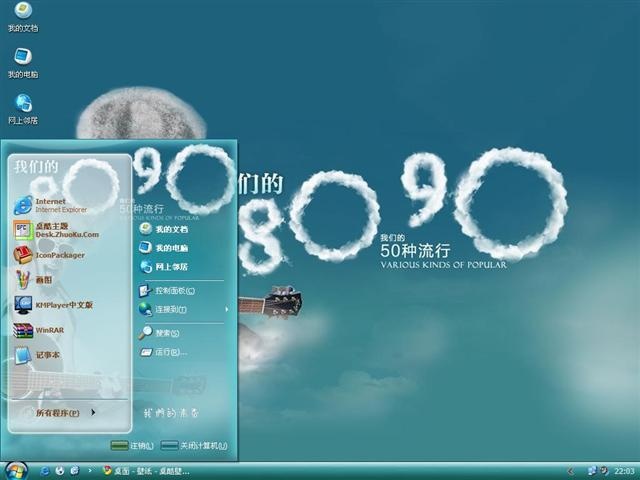The height and width of the screenshot is (480, 640).
Task: Select the 我的电脑 desktop icon
Action: pos(23,63)
